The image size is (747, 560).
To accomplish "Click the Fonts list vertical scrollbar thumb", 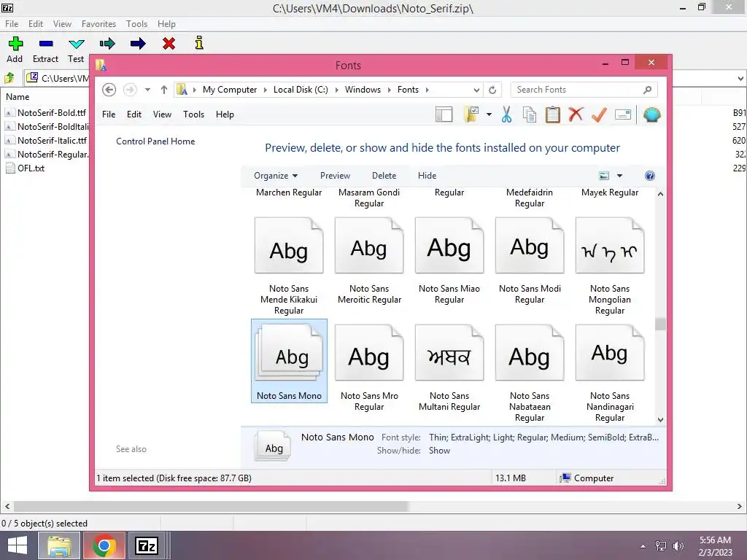I will click(x=660, y=324).
